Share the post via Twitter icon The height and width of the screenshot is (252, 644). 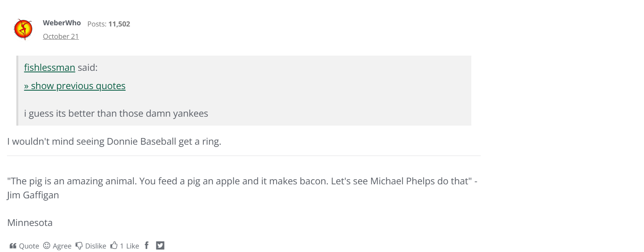[x=160, y=245]
